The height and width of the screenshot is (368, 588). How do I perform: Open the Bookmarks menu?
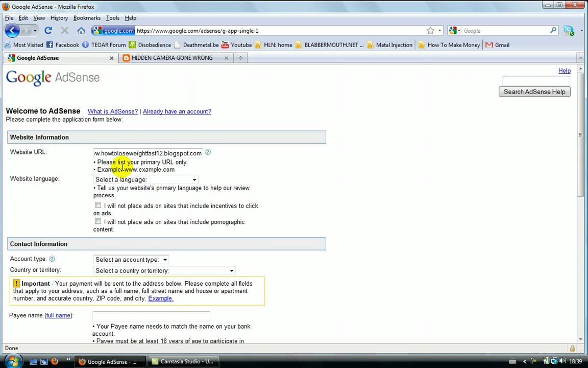[x=87, y=18]
